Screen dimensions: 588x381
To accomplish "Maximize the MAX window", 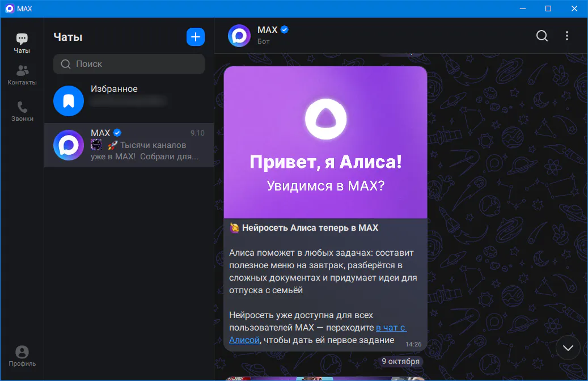I will click(548, 9).
